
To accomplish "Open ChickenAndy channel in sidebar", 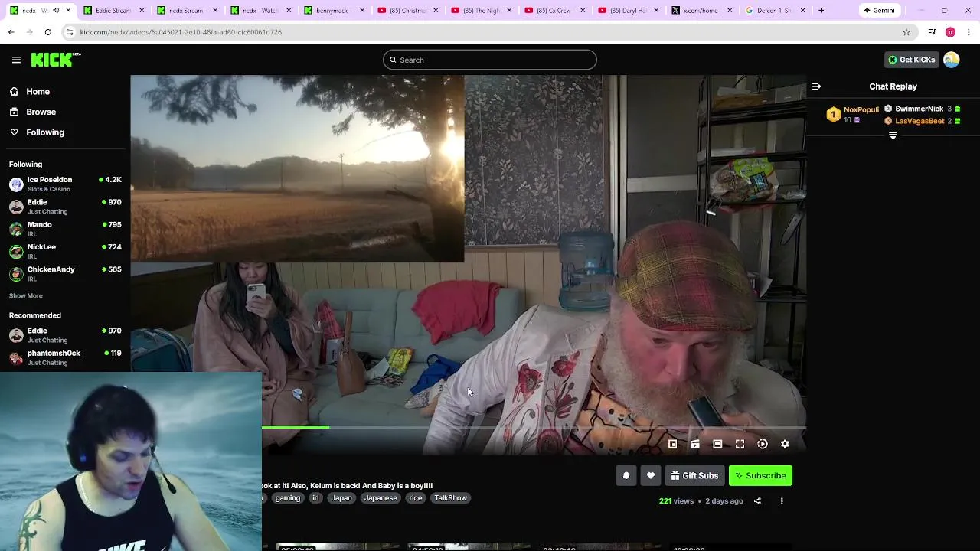I will coord(65,274).
